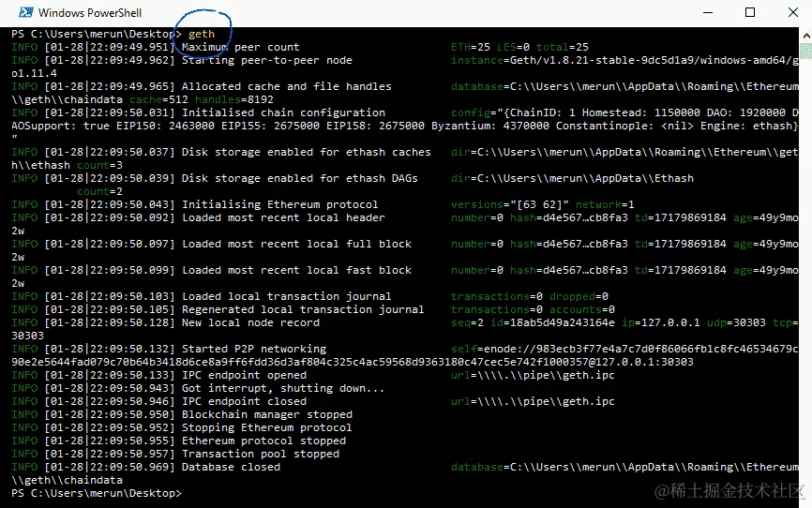
Task: Click the 'transactions=0 accounts=0' values
Action: coord(533,309)
